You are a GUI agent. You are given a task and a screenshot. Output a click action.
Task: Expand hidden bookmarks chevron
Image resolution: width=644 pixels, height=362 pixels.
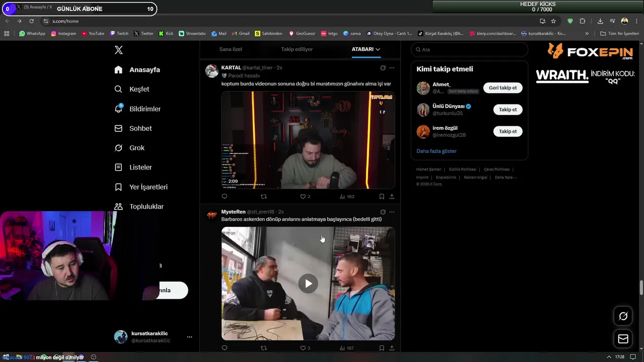coord(587,34)
